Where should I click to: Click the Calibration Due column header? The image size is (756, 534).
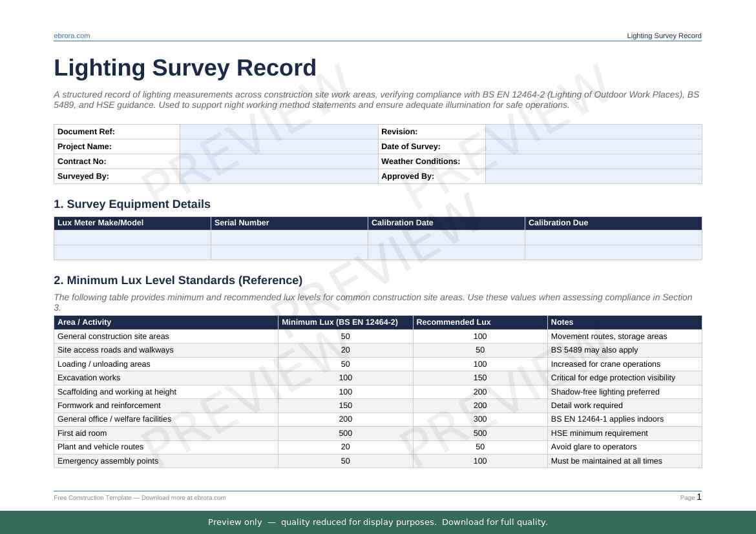[x=558, y=223]
